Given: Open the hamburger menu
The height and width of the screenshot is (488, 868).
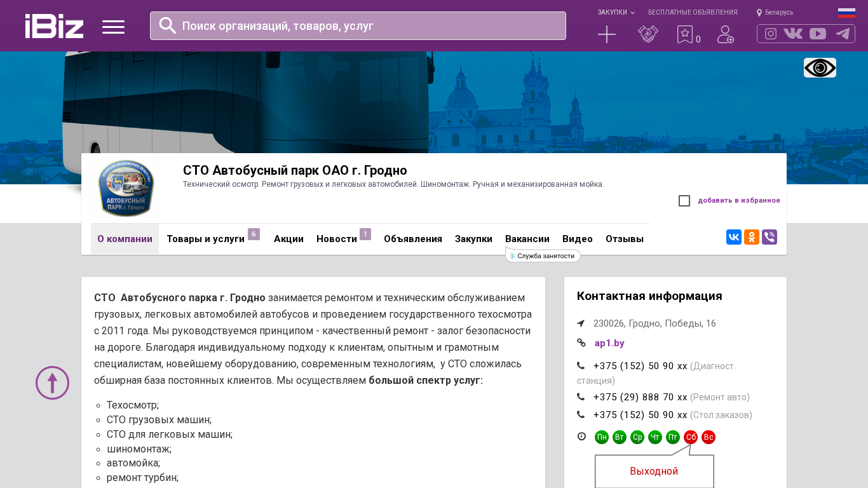Looking at the screenshot, I should [113, 27].
